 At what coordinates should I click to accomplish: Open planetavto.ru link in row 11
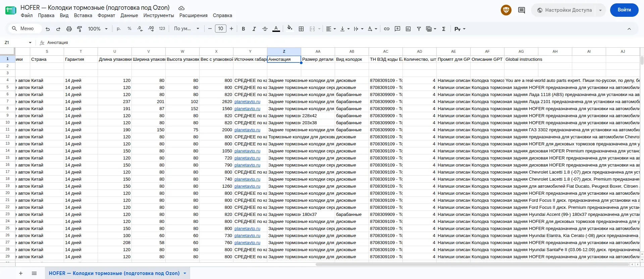pos(247,130)
